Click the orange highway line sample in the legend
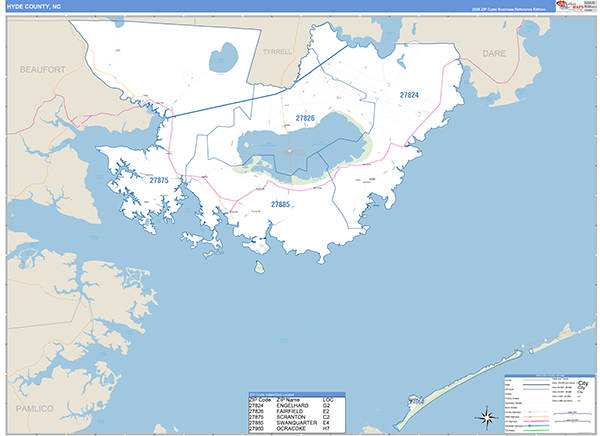600x436 pixels. pyautogui.click(x=536, y=416)
